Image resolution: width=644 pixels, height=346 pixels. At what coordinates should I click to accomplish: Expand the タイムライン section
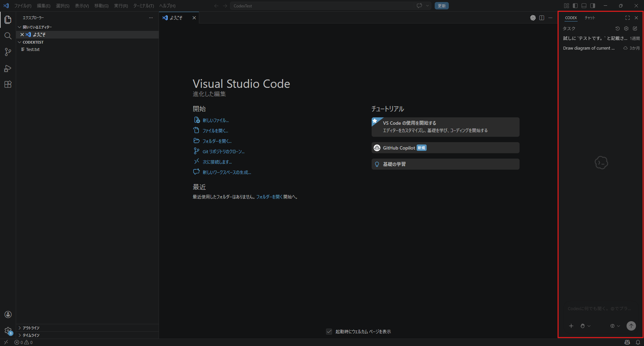[31, 335]
